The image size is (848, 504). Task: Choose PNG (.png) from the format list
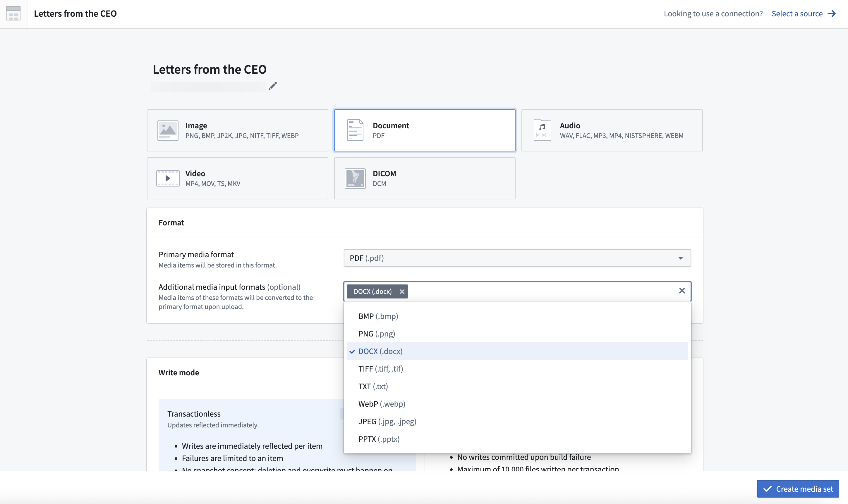click(376, 334)
